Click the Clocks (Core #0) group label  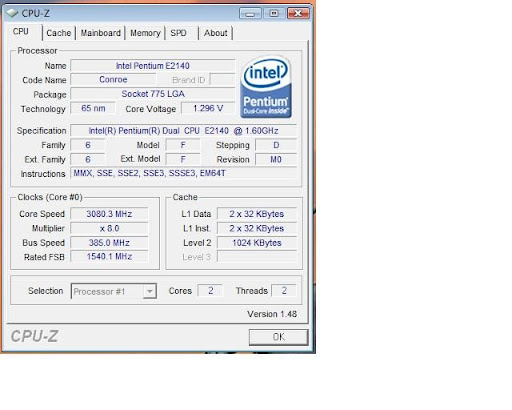(x=50, y=197)
